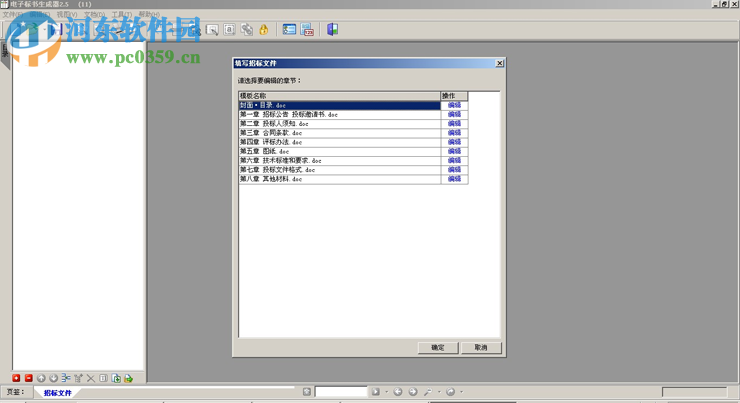The width and height of the screenshot is (740, 403).
Task: Click the chain link toolbar icon
Action: 246,30
